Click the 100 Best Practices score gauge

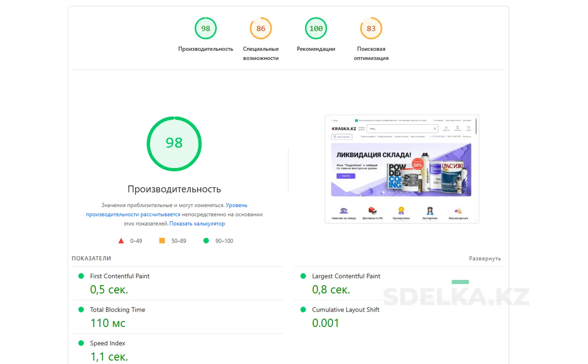[x=316, y=28]
